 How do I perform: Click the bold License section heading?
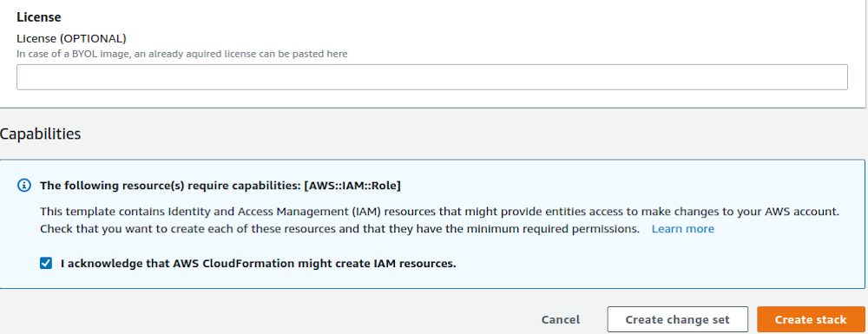(39, 17)
